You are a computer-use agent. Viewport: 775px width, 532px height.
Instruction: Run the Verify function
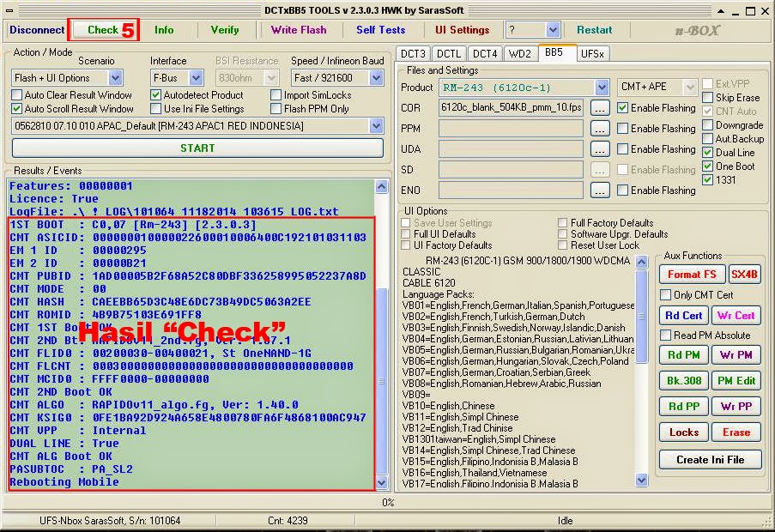(x=225, y=30)
